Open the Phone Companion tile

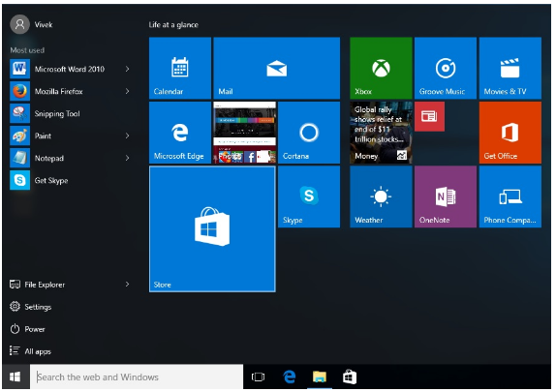tap(510, 196)
